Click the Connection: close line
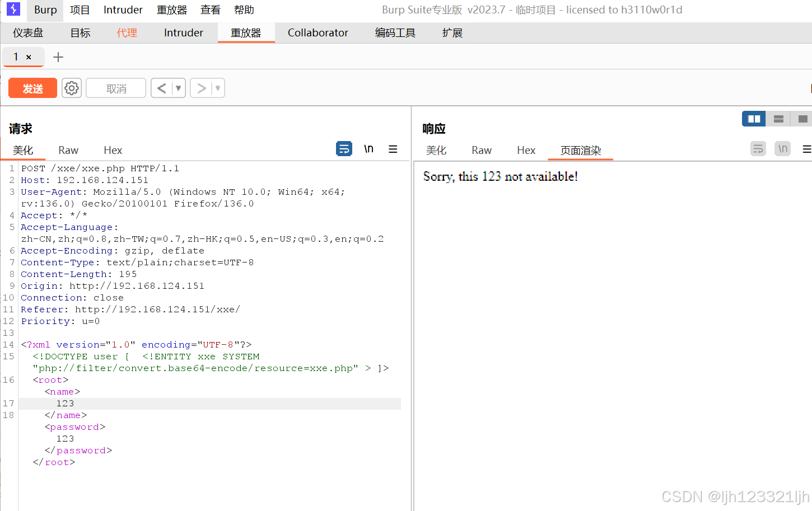The image size is (812, 511). pyautogui.click(x=72, y=298)
